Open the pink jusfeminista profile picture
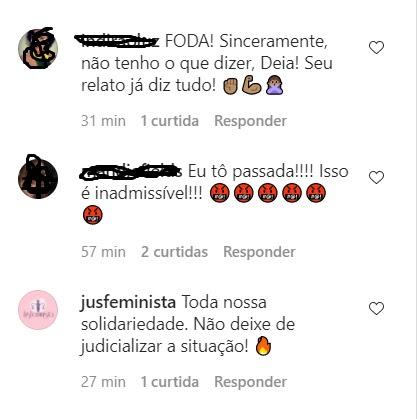 pos(38,310)
